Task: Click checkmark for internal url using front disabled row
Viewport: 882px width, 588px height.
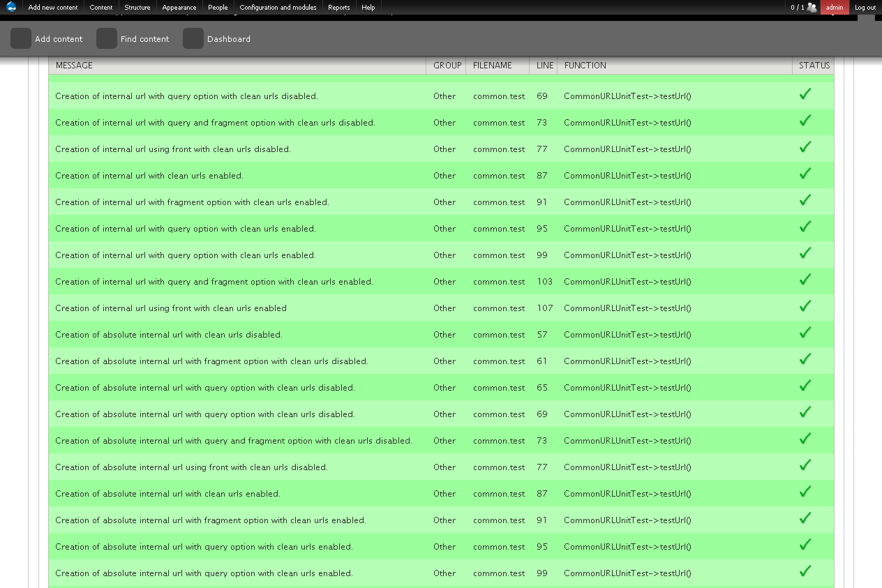Action: click(x=805, y=146)
